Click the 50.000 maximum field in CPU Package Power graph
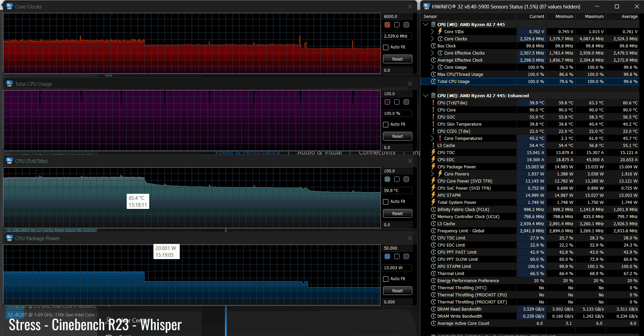The width and height of the screenshot is (644, 336). click(398, 248)
